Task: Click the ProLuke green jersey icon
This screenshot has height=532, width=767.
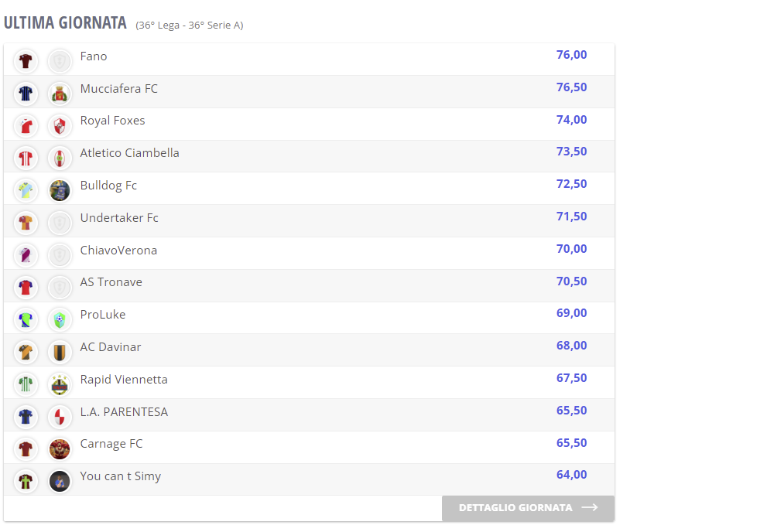Action: click(x=26, y=320)
